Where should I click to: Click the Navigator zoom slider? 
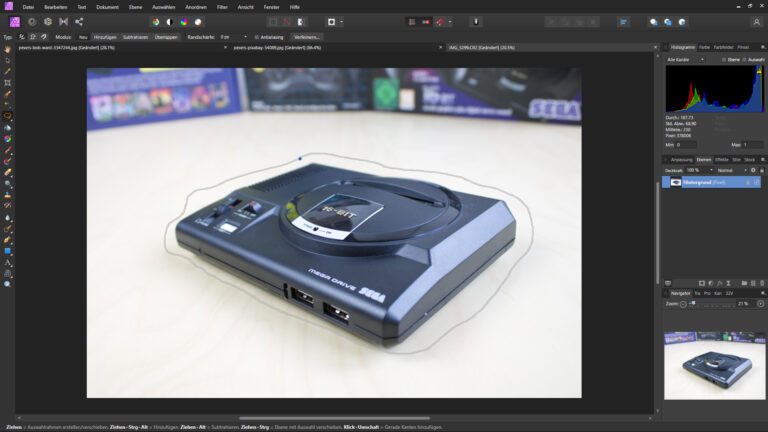coord(713,304)
